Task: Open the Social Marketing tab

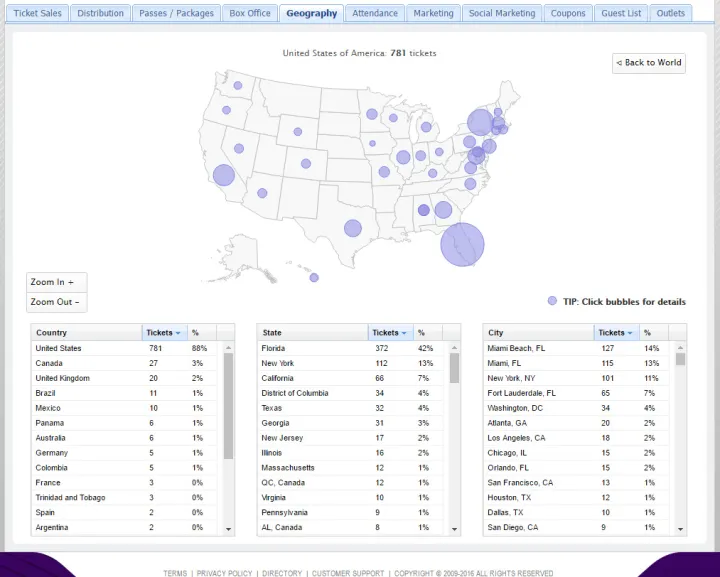Action: tap(502, 13)
